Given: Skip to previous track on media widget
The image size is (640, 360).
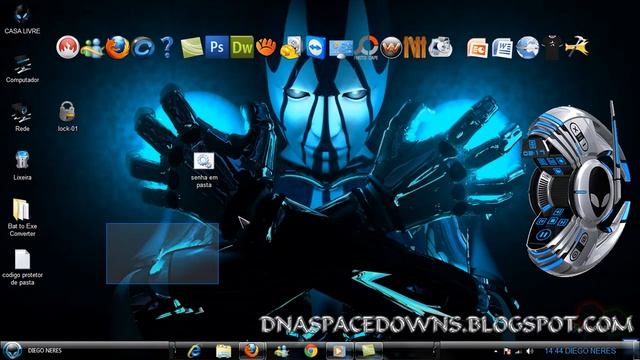Looking at the screenshot, I should tap(542, 221).
